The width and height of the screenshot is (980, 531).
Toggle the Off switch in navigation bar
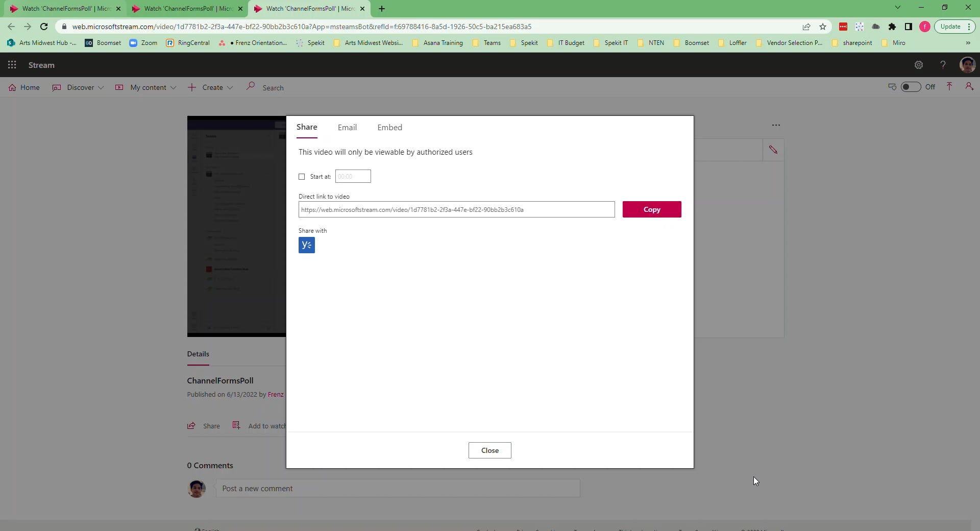(x=911, y=87)
